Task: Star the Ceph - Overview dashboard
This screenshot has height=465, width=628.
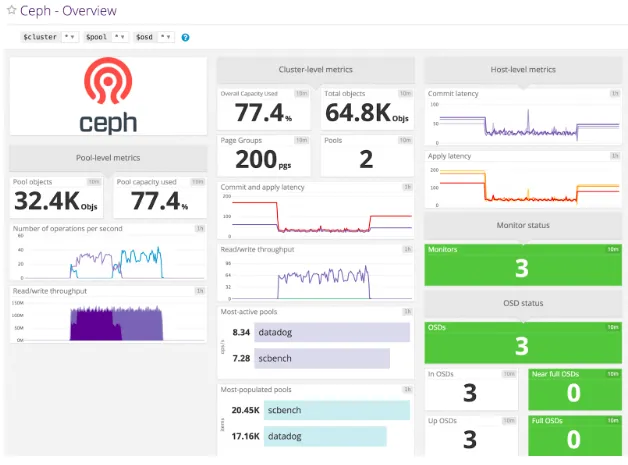Action: (12, 10)
